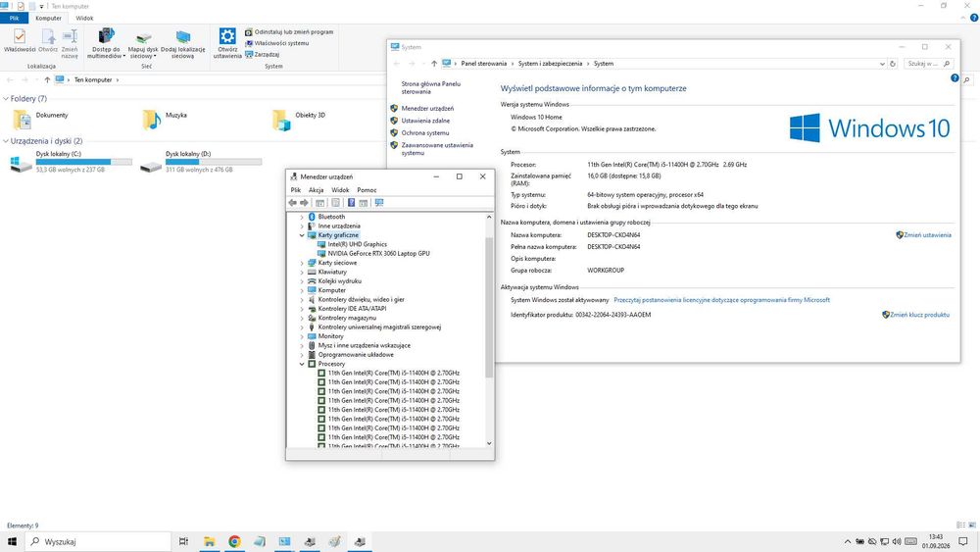Screen dimensions: 980x552
Task: Collapse the Urządzenia i dyski (2) group
Action: tap(6, 141)
